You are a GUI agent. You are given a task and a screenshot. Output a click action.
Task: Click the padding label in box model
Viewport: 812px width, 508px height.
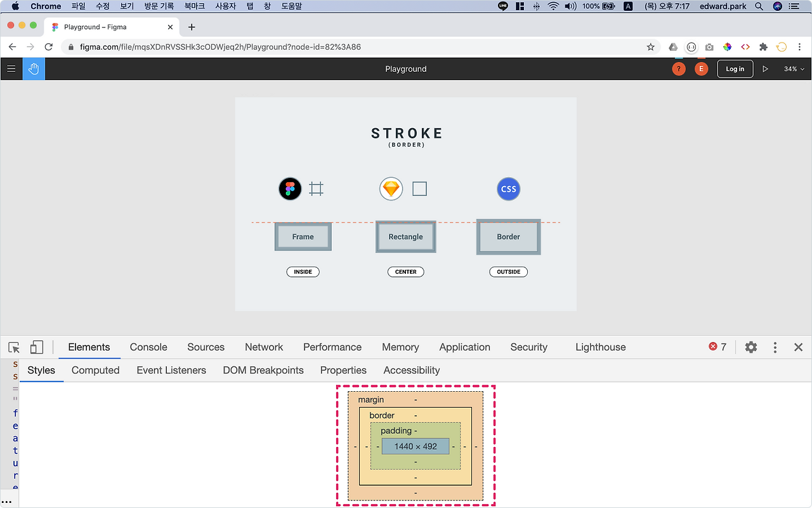click(396, 431)
